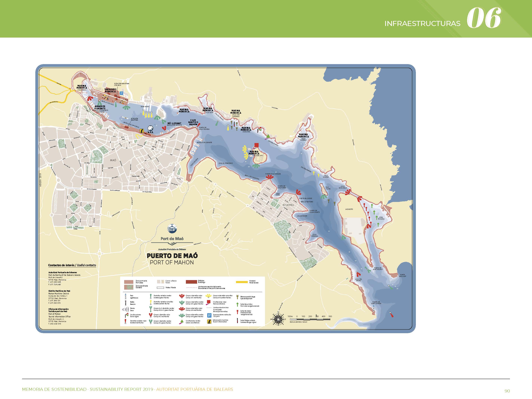The image size is (532, 399).
Task: Select the Isolated red flashes legend icon
Action: pyautogui.click(x=125, y=322)
